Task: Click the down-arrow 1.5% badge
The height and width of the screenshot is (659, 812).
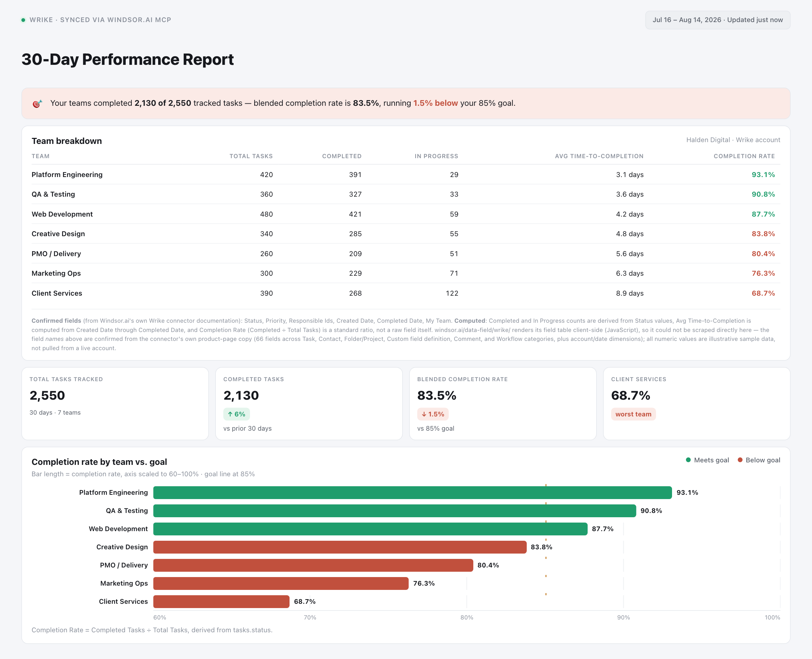Action: 433,414
